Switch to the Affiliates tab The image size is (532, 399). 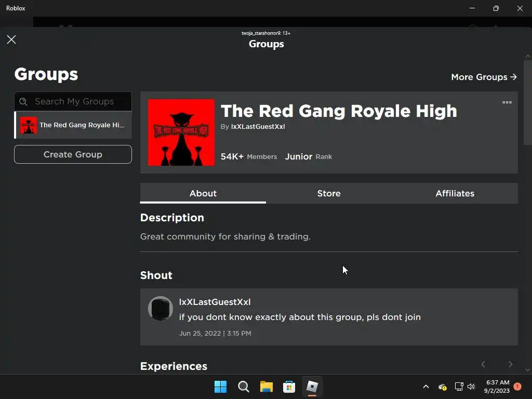click(x=455, y=193)
